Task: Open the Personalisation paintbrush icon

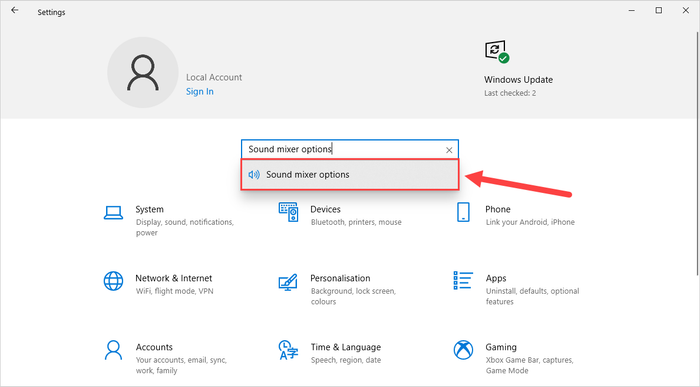Action: [x=288, y=282]
